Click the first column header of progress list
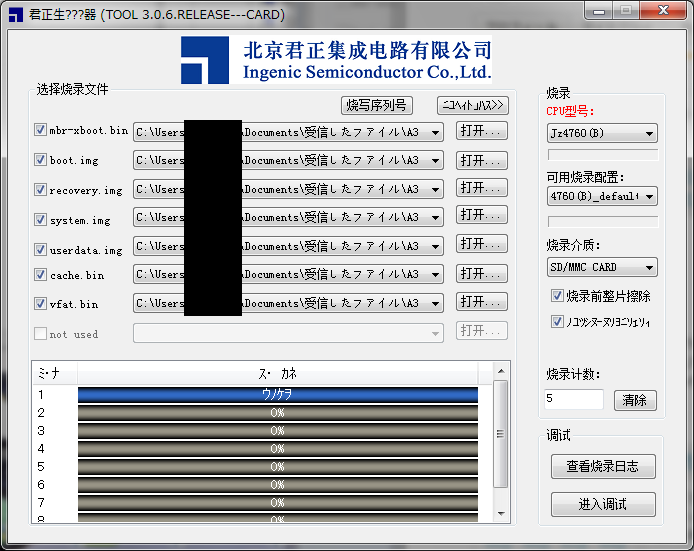Image resolution: width=694 pixels, height=551 pixels. tap(55, 374)
